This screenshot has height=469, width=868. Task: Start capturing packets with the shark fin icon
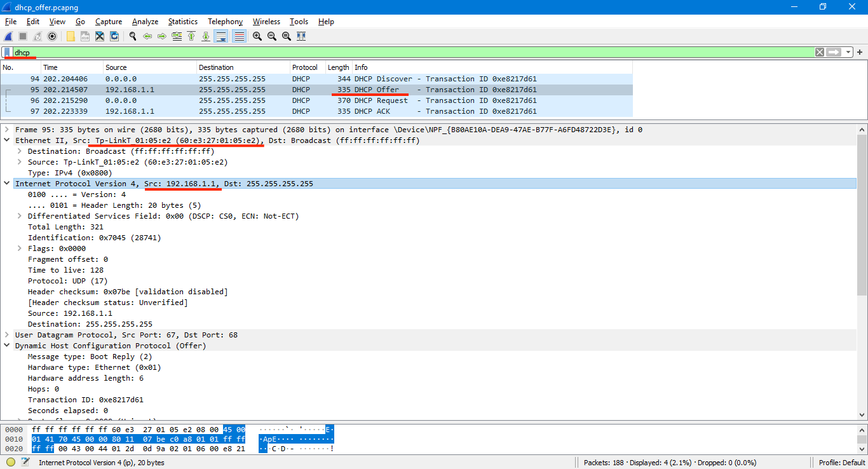point(8,36)
